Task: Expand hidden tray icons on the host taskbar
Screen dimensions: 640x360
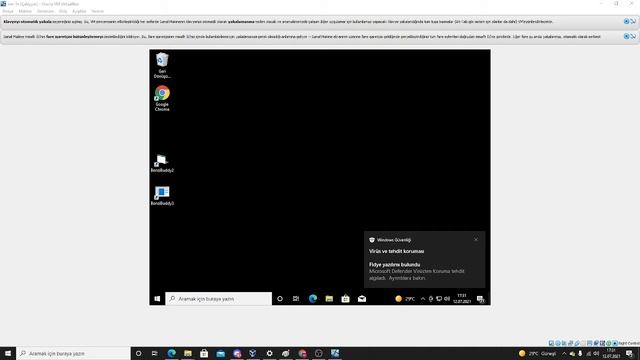Action: click(x=564, y=353)
